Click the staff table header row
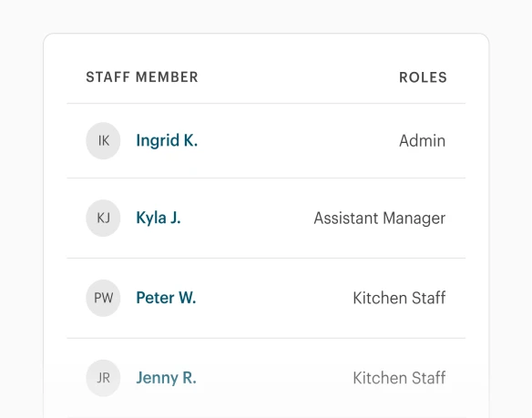The width and height of the screenshot is (532, 418). click(x=266, y=77)
